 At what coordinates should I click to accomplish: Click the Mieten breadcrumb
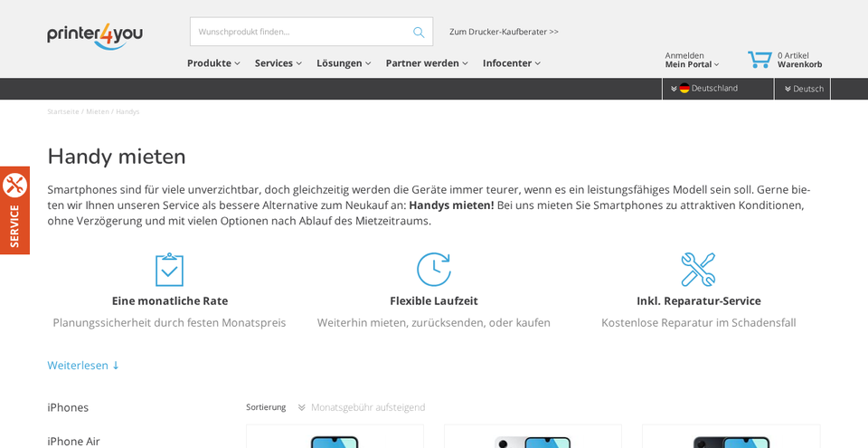coord(98,111)
